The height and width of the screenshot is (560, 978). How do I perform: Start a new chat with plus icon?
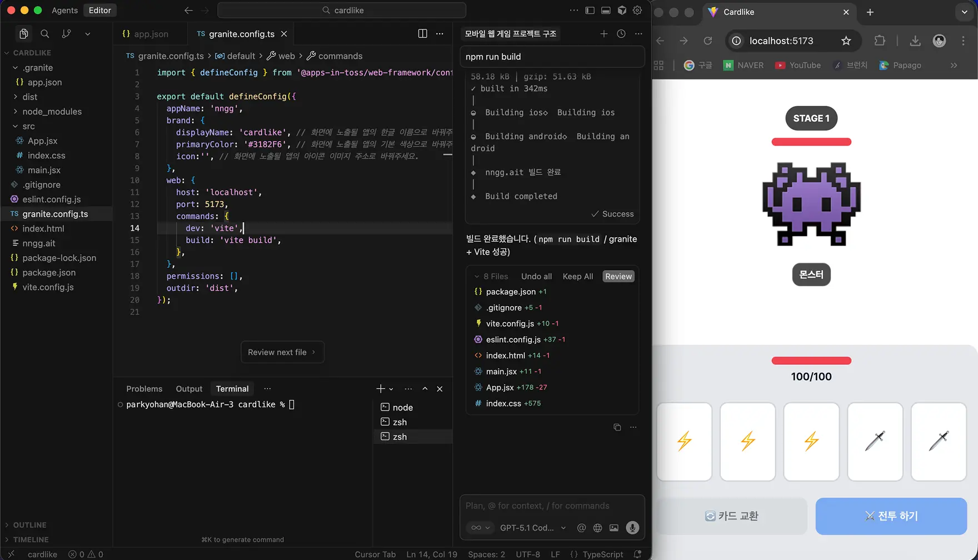coord(603,34)
